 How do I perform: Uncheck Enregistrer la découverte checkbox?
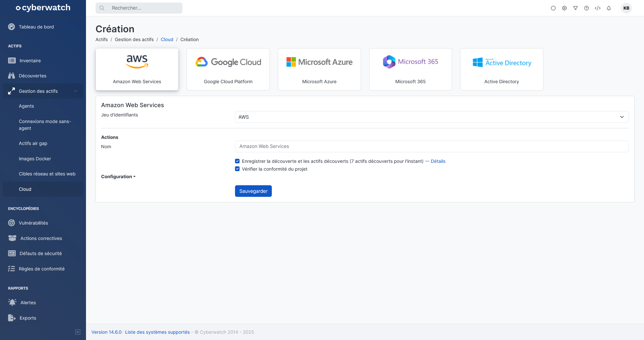pos(237,161)
